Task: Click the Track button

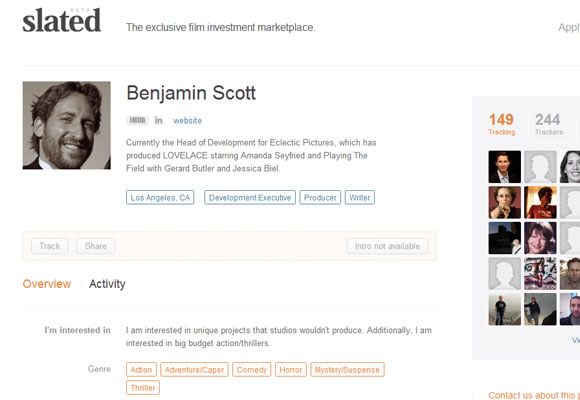Action: [x=50, y=246]
